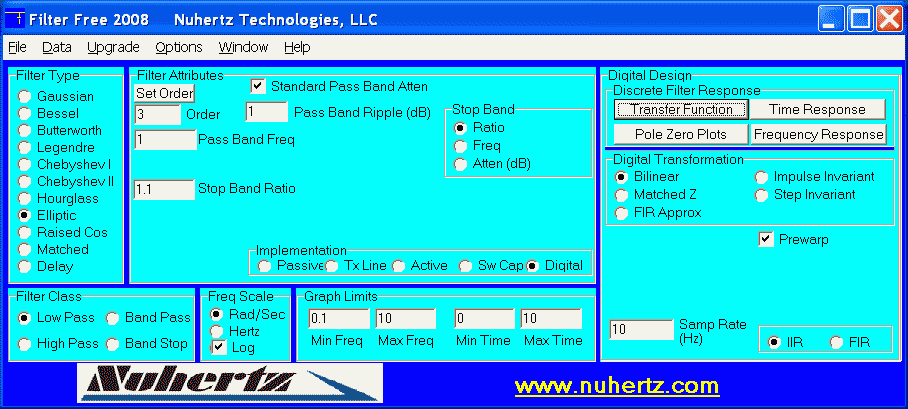This screenshot has height=409, width=908.
Task: Click the Samp Rate (Hz) field
Action: (x=641, y=330)
